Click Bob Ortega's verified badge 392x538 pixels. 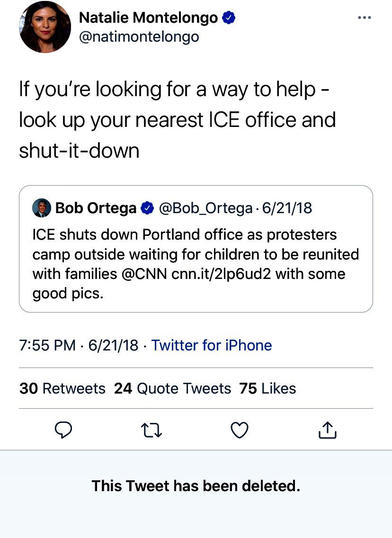coord(147,208)
